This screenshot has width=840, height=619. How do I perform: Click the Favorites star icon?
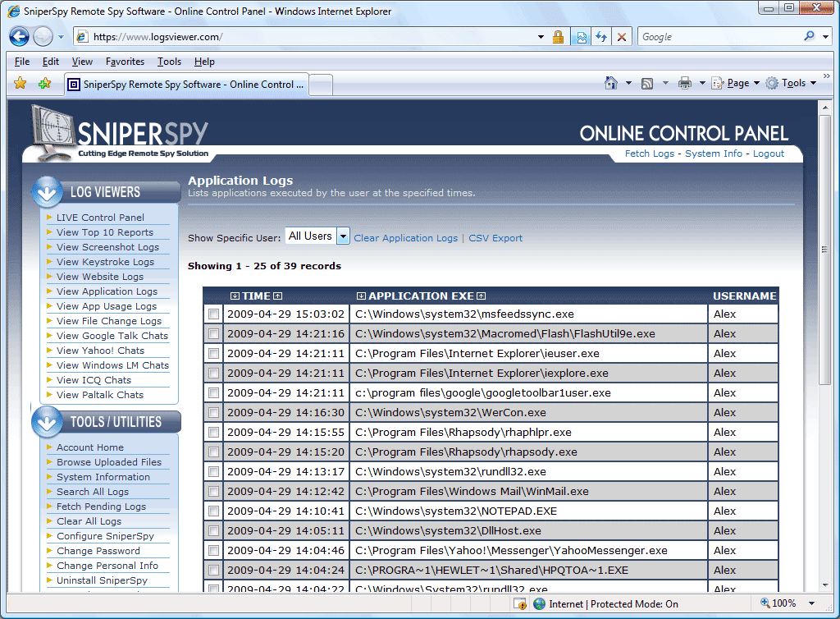click(x=21, y=83)
